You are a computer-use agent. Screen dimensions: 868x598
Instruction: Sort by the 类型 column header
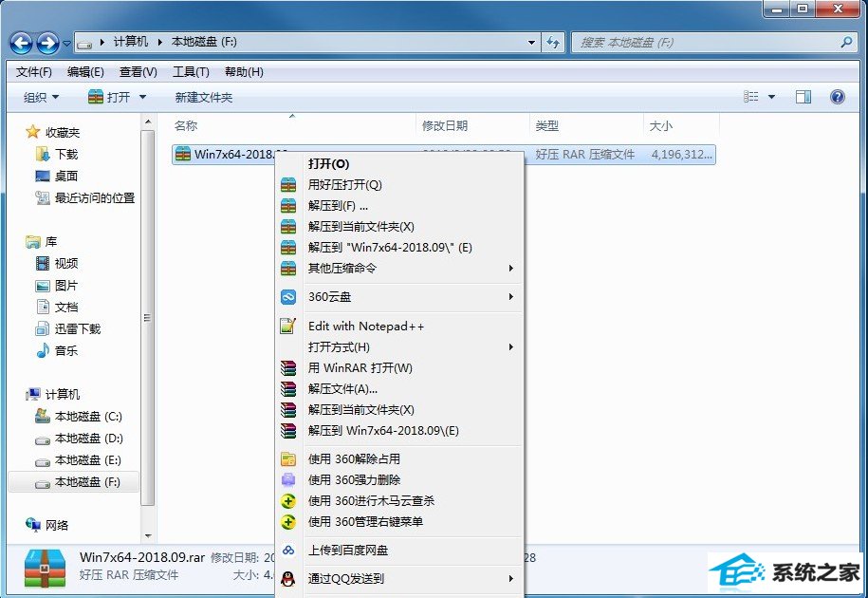(x=586, y=126)
